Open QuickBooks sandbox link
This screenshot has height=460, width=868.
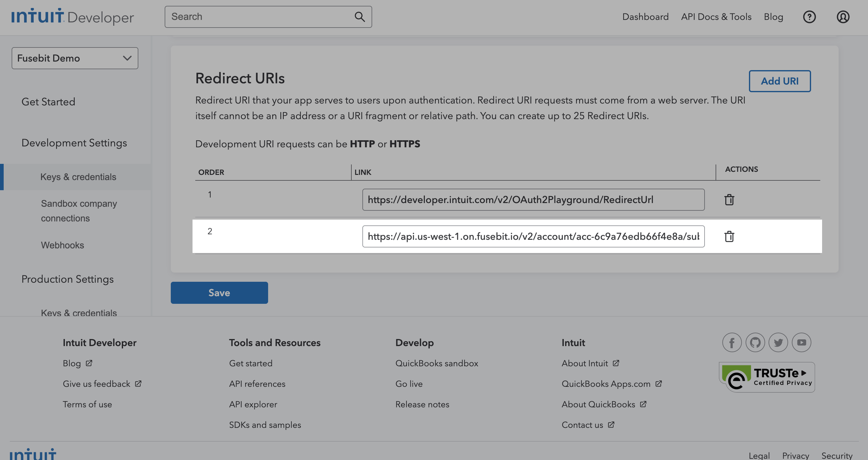437,363
